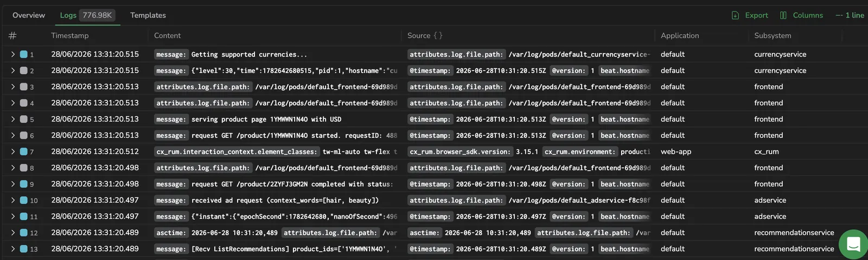Expand log row 5

(12, 119)
